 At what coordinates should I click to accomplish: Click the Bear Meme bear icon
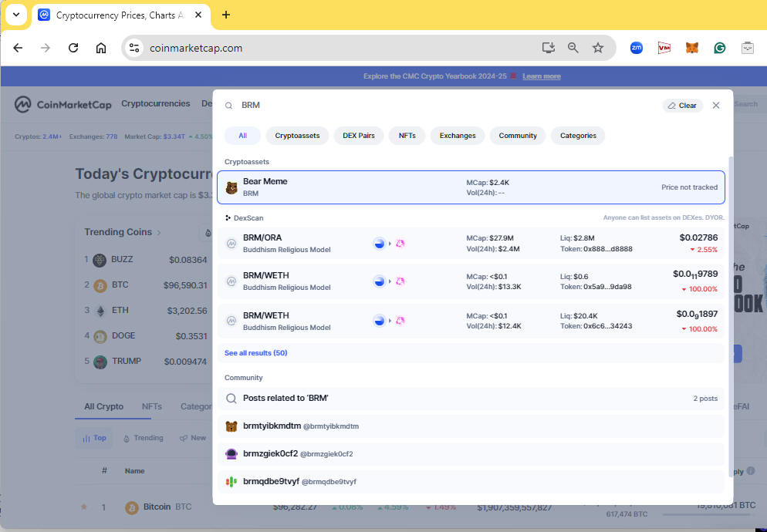tap(231, 187)
